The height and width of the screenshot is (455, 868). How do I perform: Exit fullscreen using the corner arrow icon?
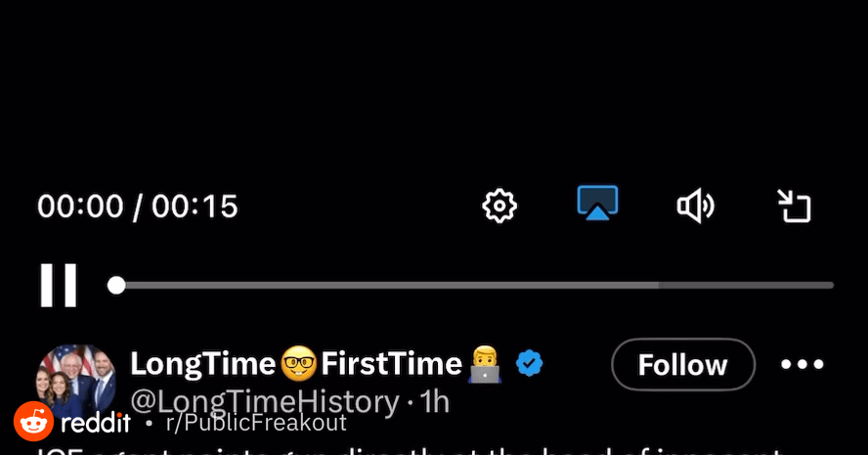[794, 205]
